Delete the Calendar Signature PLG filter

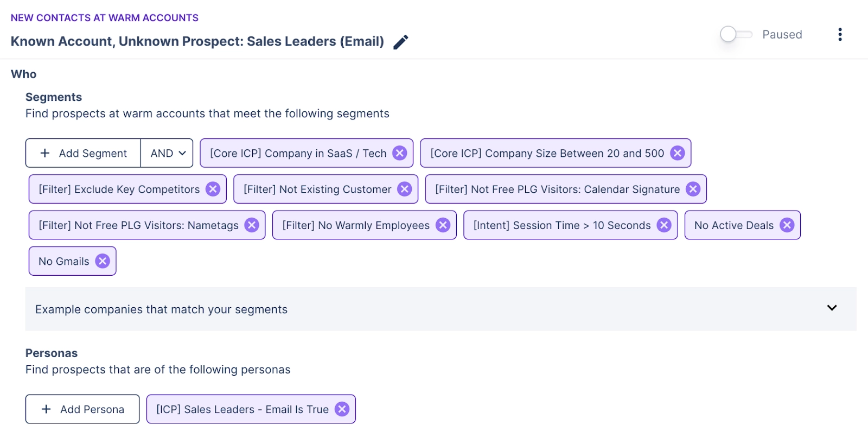point(693,189)
